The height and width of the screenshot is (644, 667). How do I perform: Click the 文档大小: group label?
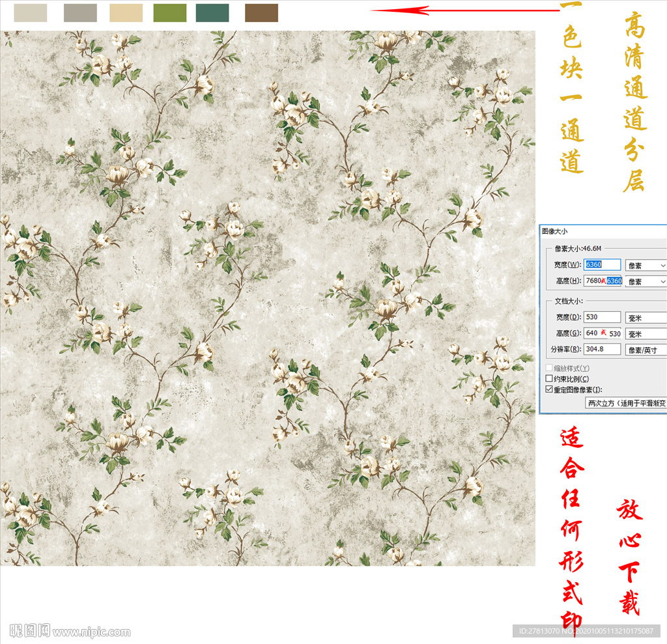click(568, 301)
